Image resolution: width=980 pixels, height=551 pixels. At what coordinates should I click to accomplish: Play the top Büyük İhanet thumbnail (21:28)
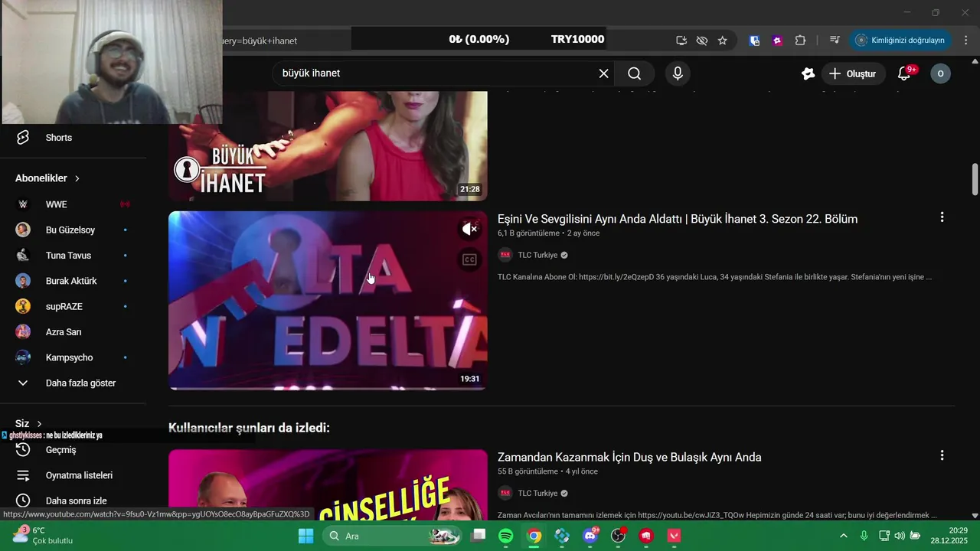point(328,145)
